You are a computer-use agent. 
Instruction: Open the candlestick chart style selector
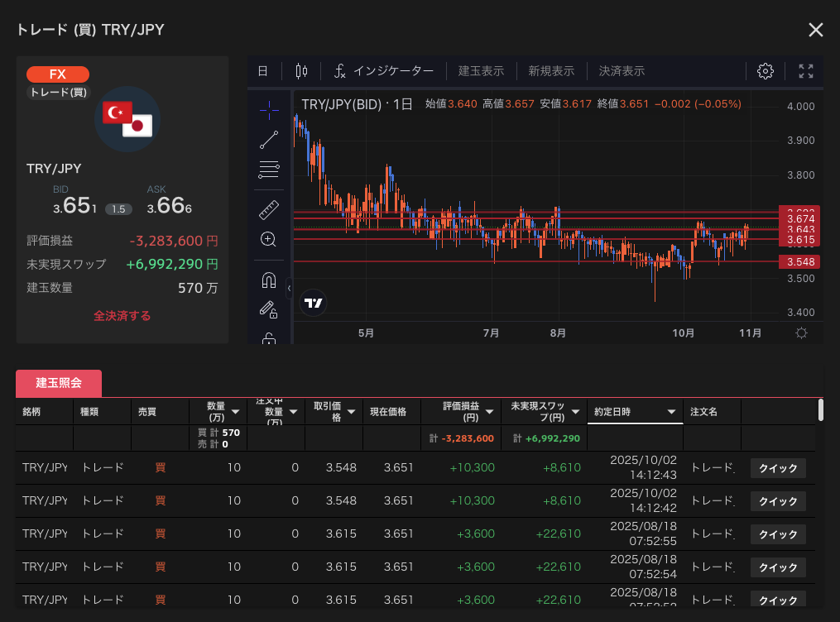[301, 71]
